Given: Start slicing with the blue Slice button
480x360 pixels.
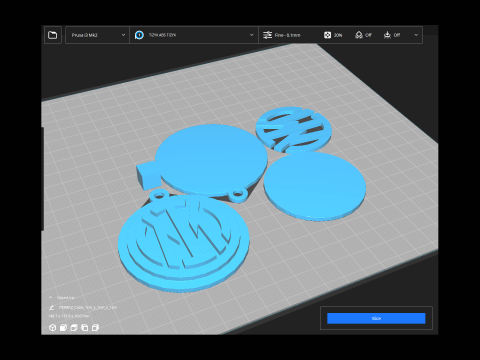Looking at the screenshot, I should click(376, 318).
